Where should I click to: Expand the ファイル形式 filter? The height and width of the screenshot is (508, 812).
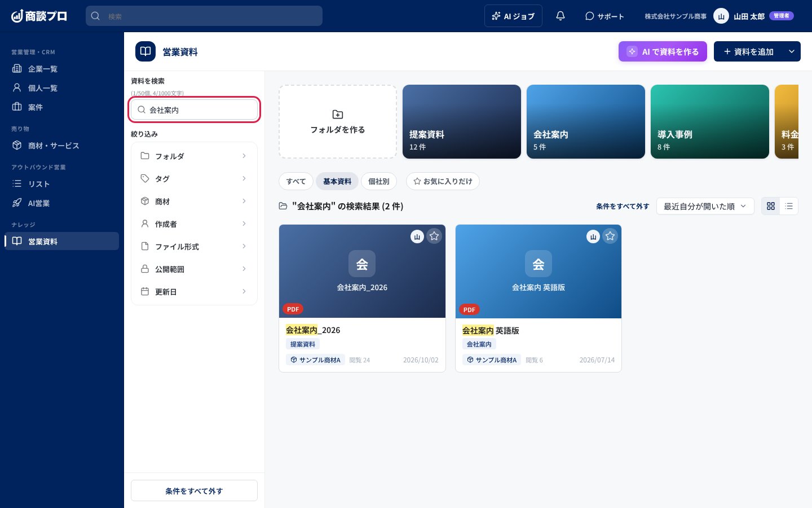pos(194,246)
